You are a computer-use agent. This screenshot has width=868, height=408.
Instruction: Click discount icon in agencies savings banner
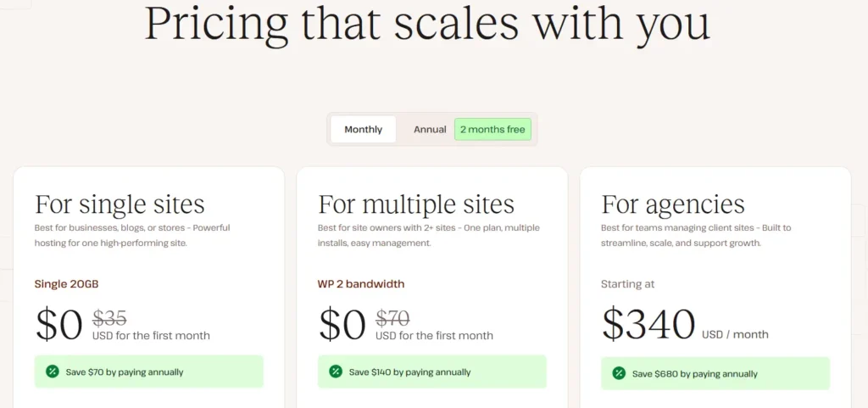pos(618,373)
